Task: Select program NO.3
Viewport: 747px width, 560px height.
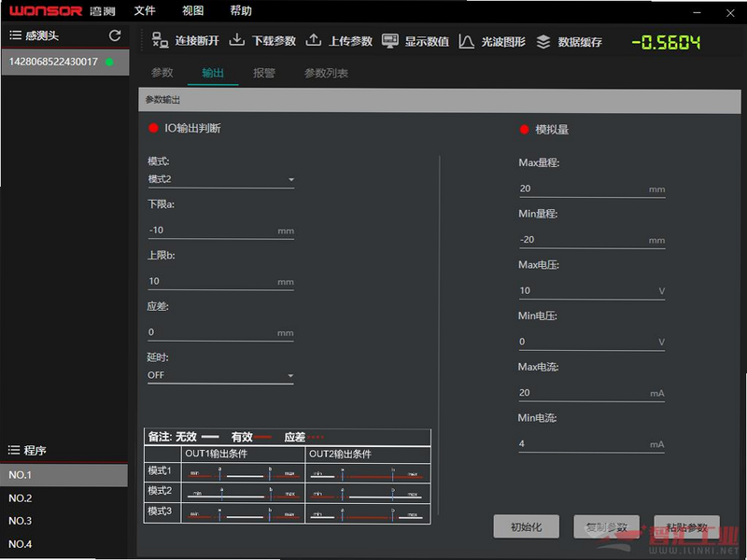Action: pos(63,521)
